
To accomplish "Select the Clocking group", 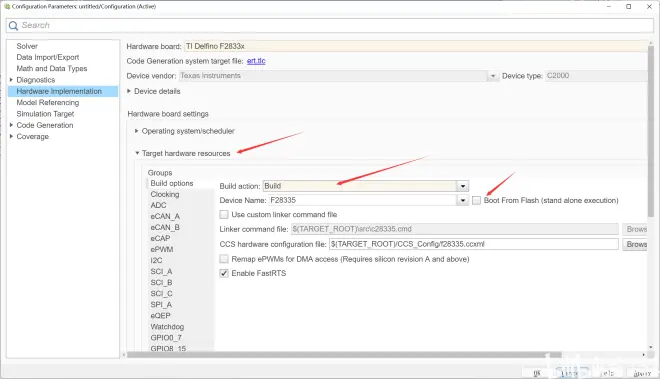I will pos(165,195).
